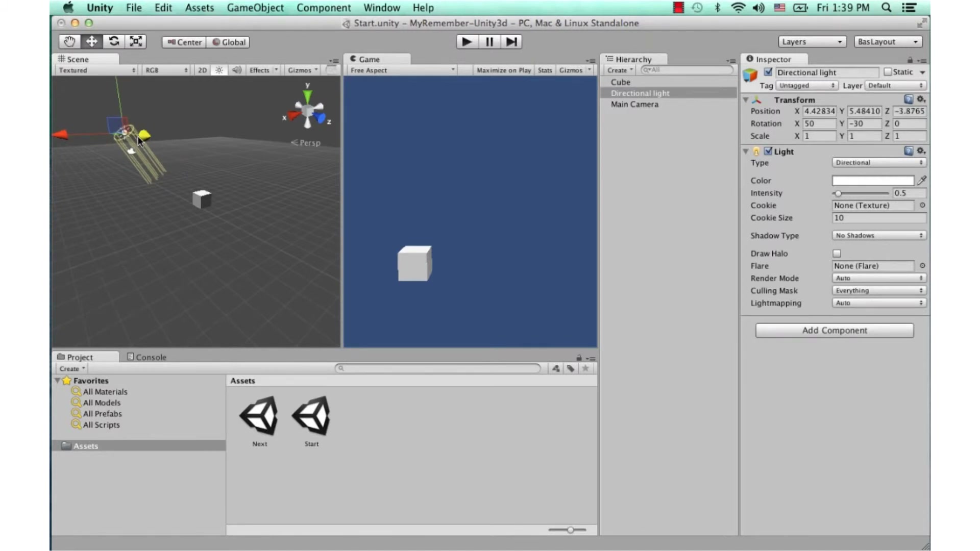Open Light component help icon
The image size is (980, 551).
coord(909,151)
